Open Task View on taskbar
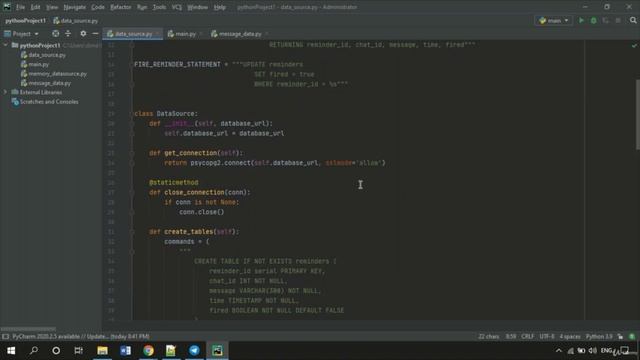 (78, 351)
